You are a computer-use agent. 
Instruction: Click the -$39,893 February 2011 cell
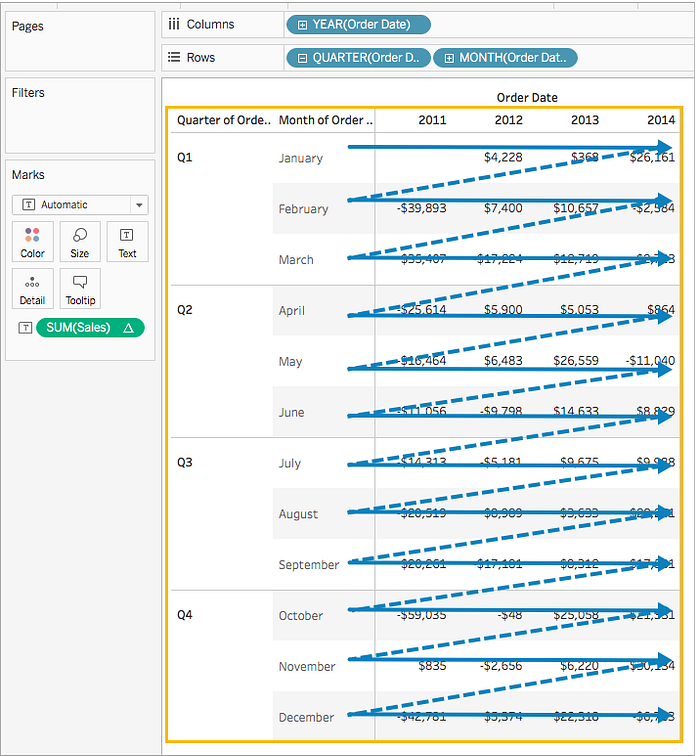421,208
